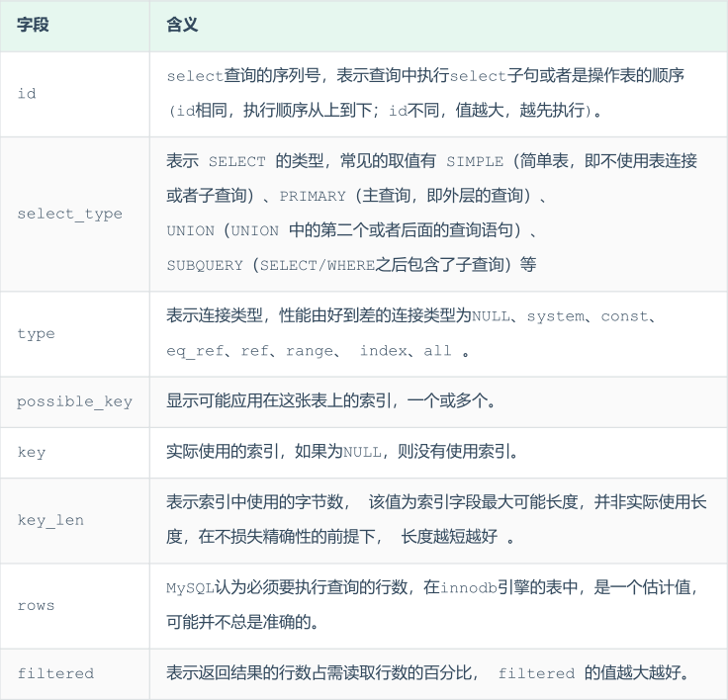Click the '字段' column header

(x=75, y=26)
